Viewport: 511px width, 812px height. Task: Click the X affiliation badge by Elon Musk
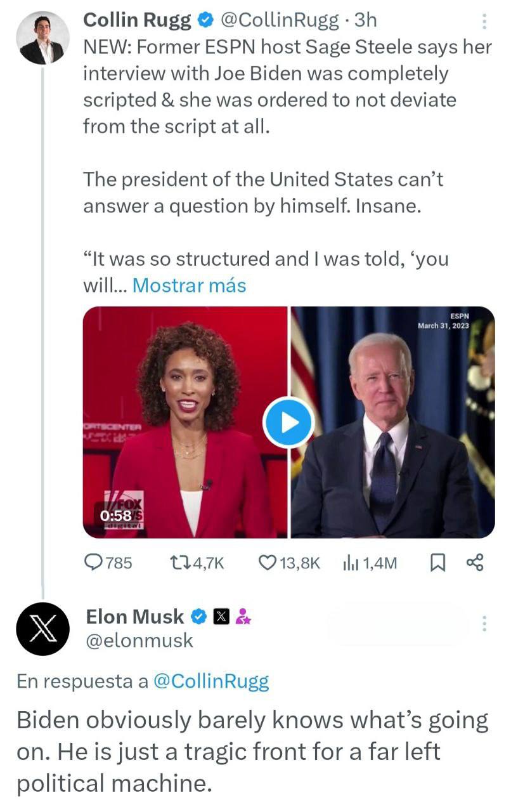[x=221, y=616]
